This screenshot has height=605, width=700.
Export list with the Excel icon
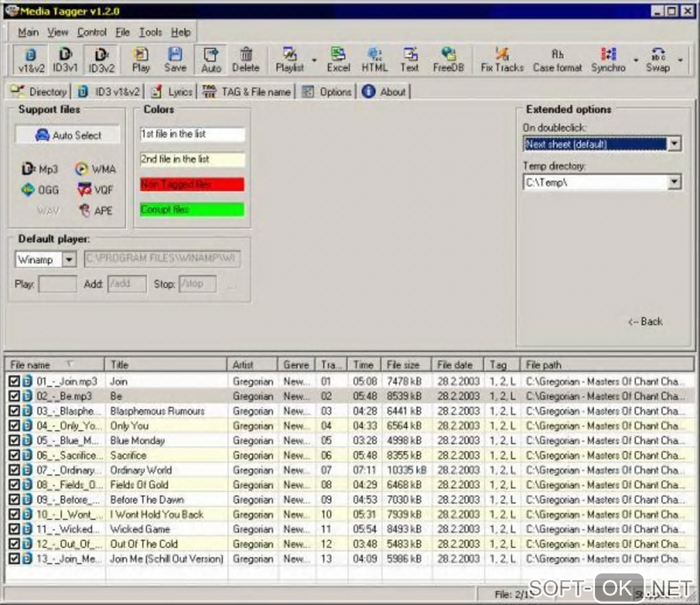[x=338, y=60]
